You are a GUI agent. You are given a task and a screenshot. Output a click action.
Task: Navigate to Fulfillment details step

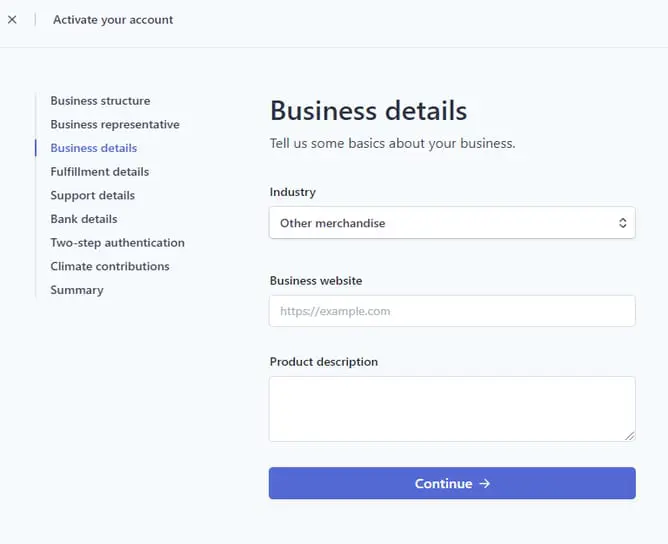[x=99, y=172]
